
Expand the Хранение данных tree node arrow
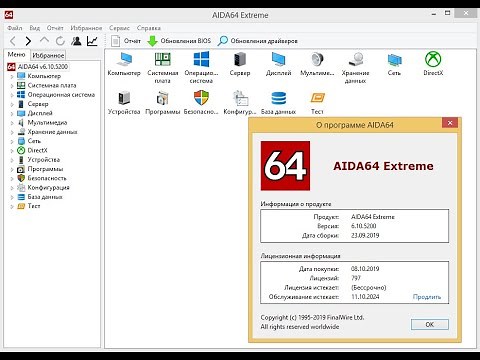coord(12,132)
